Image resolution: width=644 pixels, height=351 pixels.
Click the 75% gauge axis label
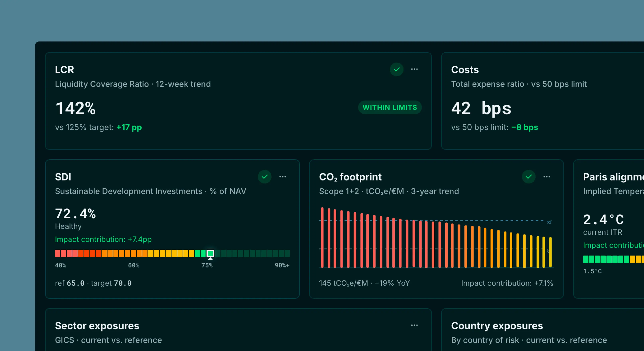pos(207,265)
